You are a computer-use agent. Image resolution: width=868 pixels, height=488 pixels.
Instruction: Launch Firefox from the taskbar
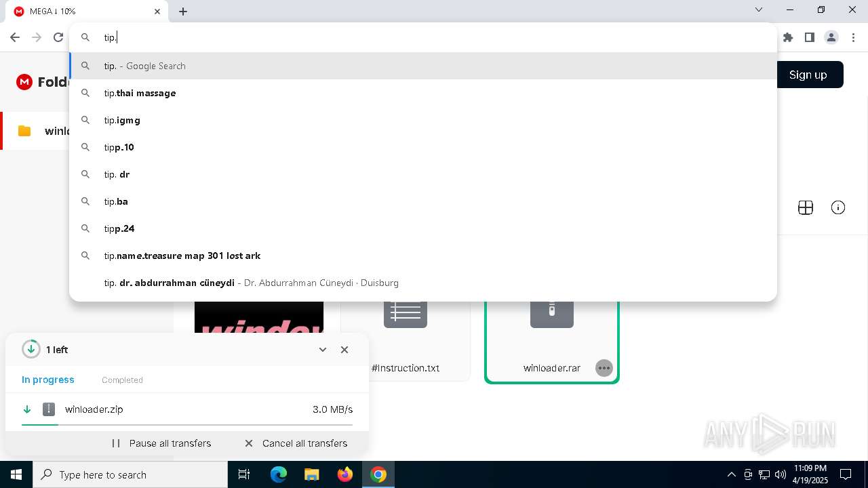point(345,474)
